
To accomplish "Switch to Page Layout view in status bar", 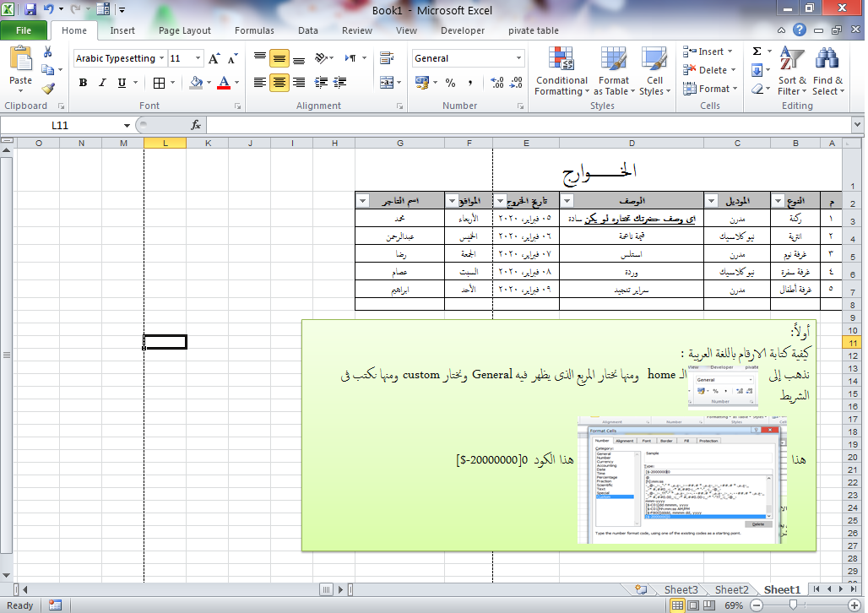I will [693, 605].
